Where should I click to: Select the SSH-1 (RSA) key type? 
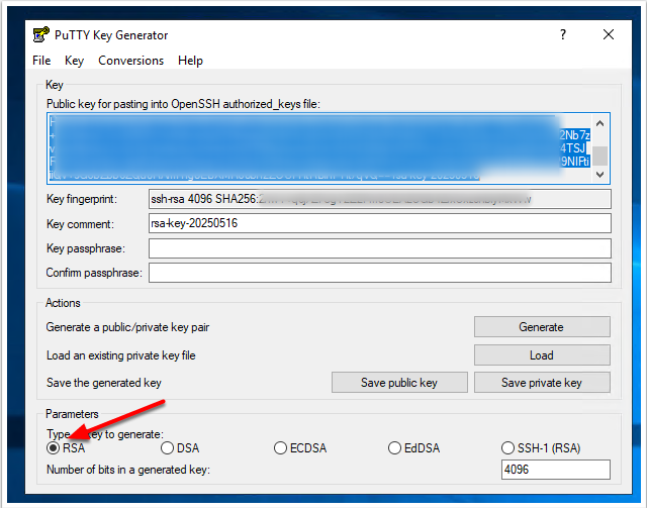click(508, 448)
